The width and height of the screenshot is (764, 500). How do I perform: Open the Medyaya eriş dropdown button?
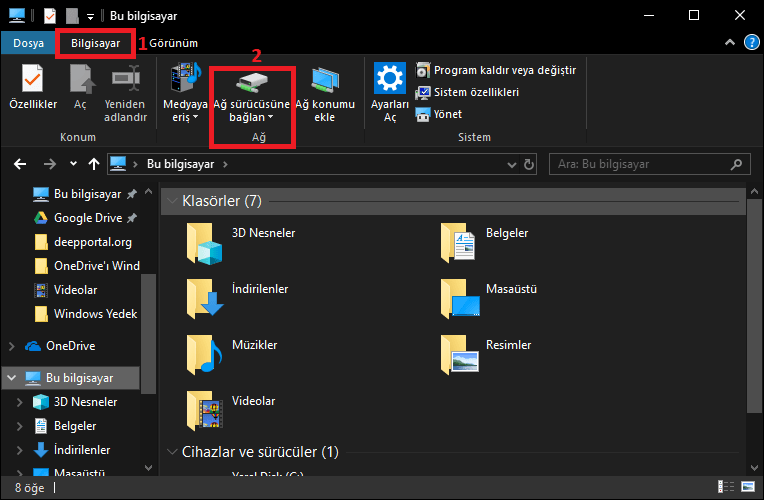pos(185,93)
